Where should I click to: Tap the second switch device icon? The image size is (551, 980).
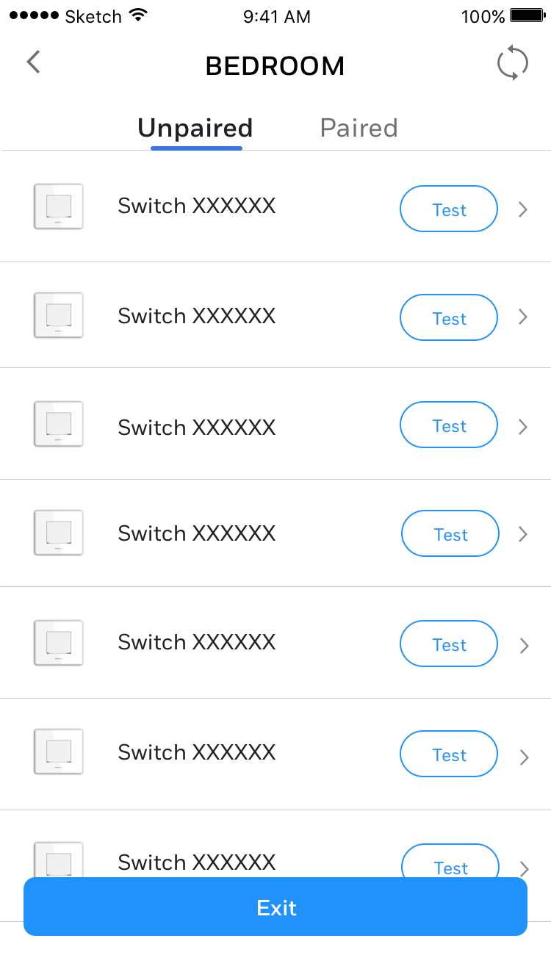[59, 315]
